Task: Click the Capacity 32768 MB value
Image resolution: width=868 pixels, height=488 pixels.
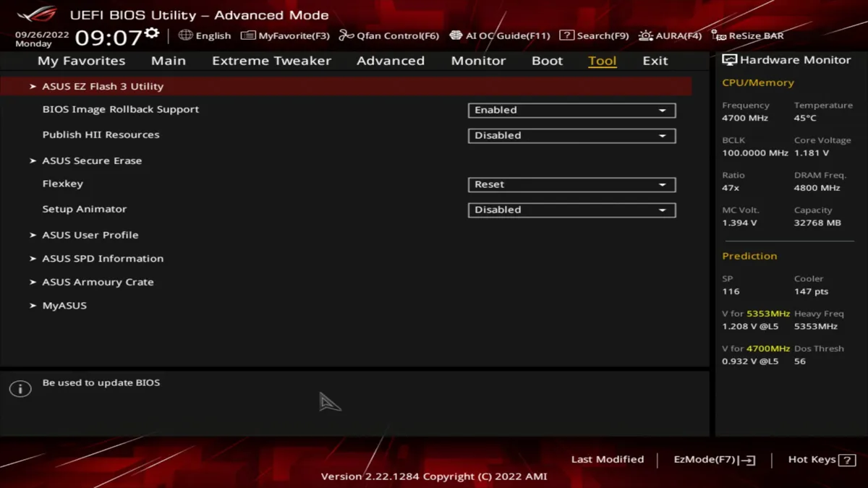Action: coord(817,223)
